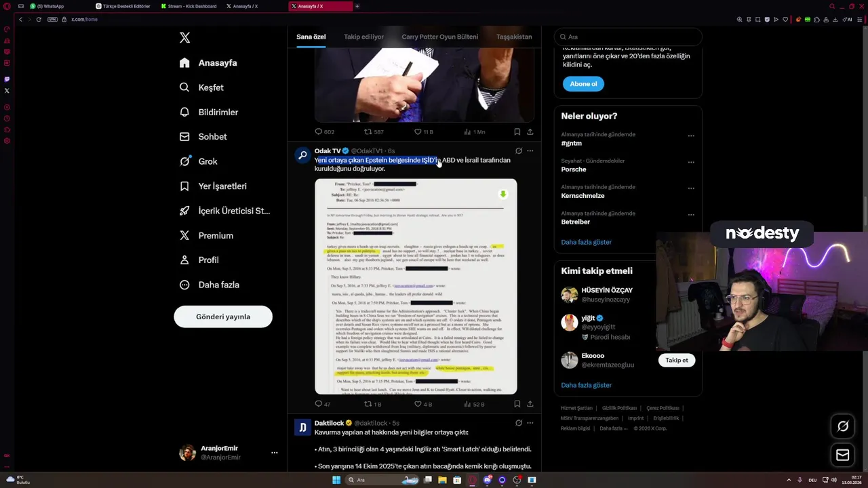
Task: Switch to Taşşakistan tab
Action: click(513, 37)
